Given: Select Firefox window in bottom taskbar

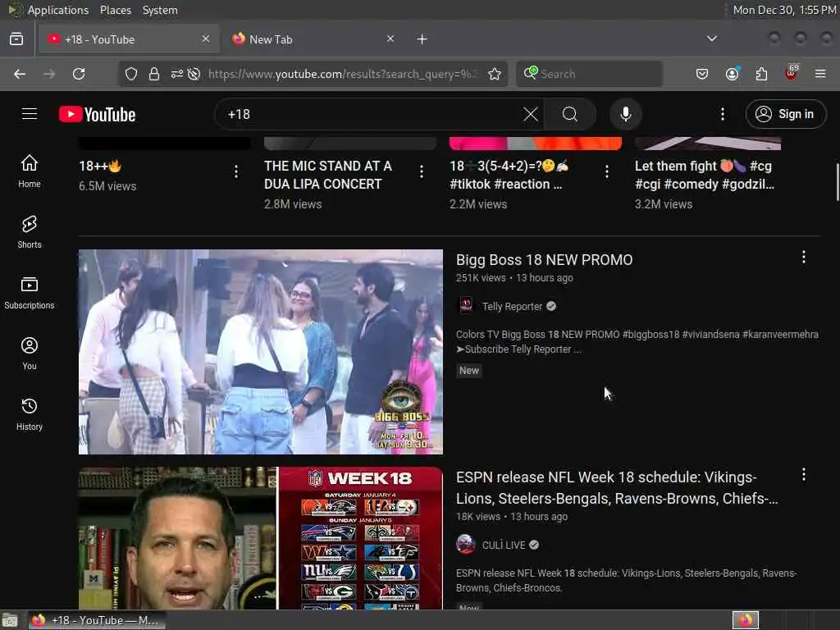Looking at the screenshot, I should (x=97, y=620).
